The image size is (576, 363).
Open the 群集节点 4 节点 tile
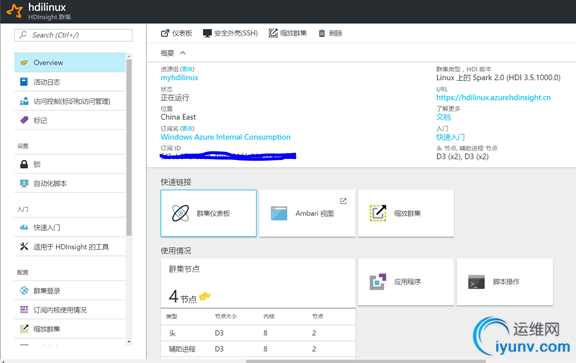(x=258, y=283)
